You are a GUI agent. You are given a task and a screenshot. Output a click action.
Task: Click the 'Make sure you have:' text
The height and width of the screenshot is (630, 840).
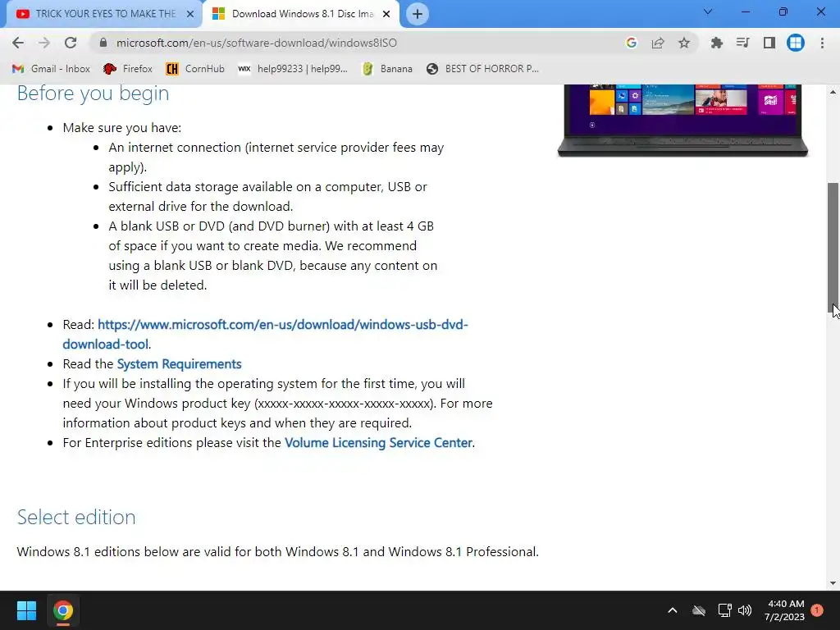click(122, 128)
